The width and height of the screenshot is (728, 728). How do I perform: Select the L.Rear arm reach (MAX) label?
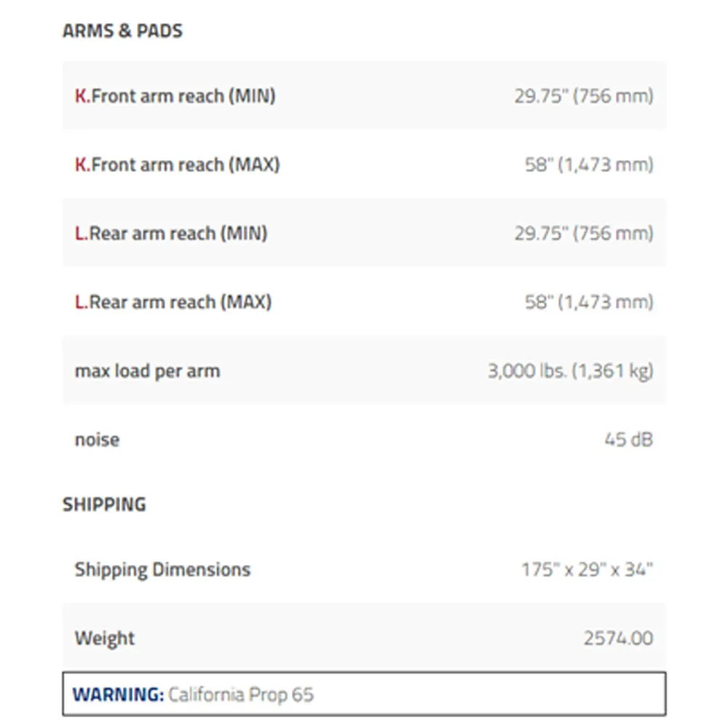click(173, 302)
